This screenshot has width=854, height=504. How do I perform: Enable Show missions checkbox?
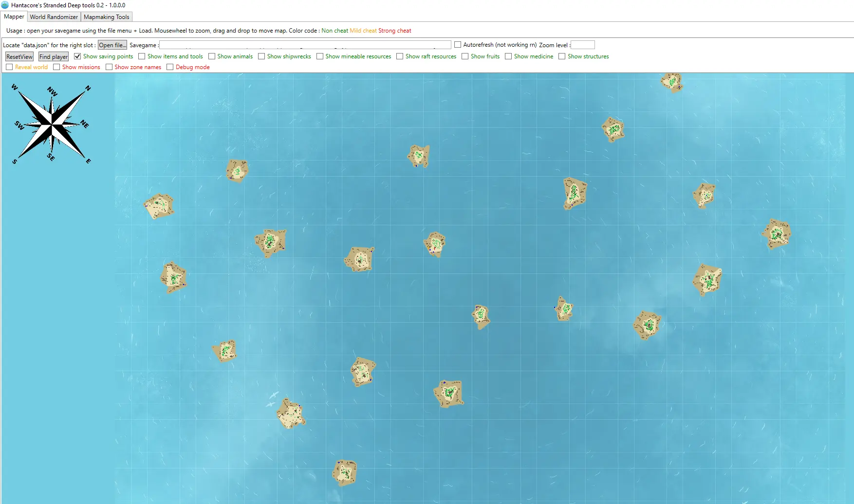56,67
